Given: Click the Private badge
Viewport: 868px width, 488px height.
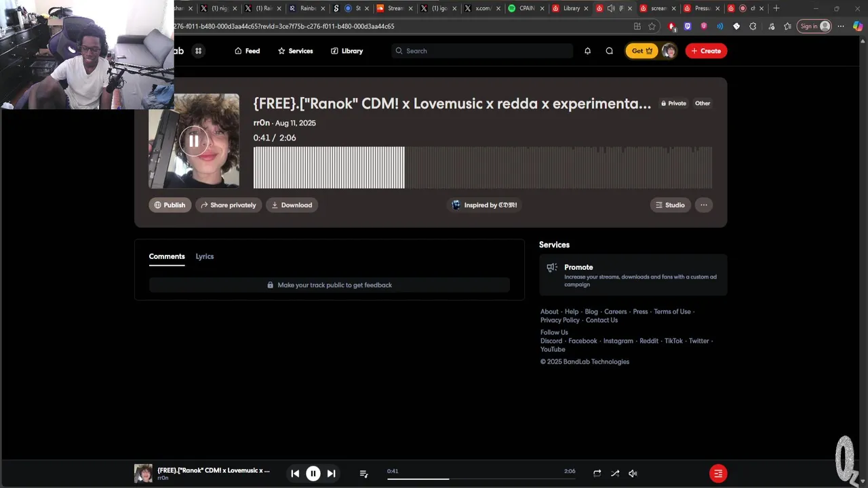Looking at the screenshot, I should [673, 104].
